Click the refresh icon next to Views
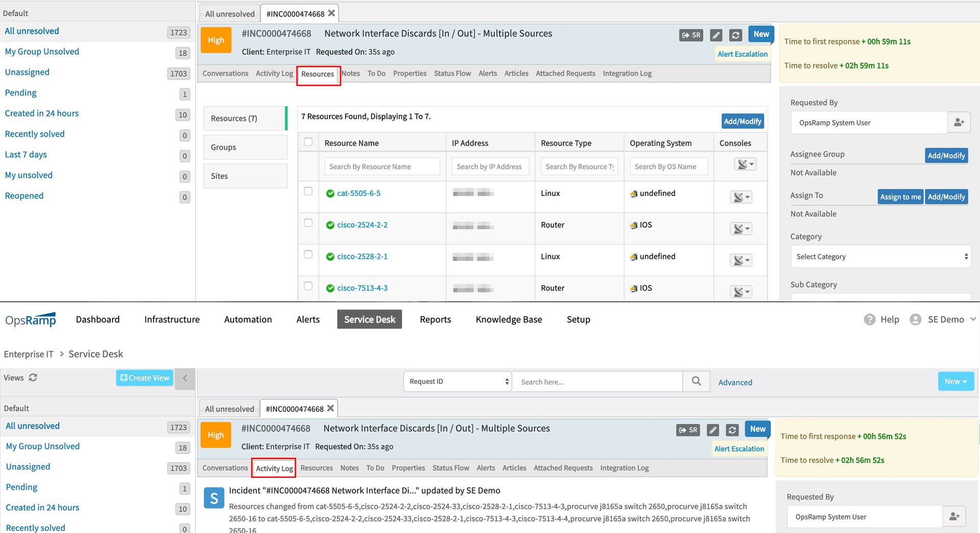 coord(33,378)
